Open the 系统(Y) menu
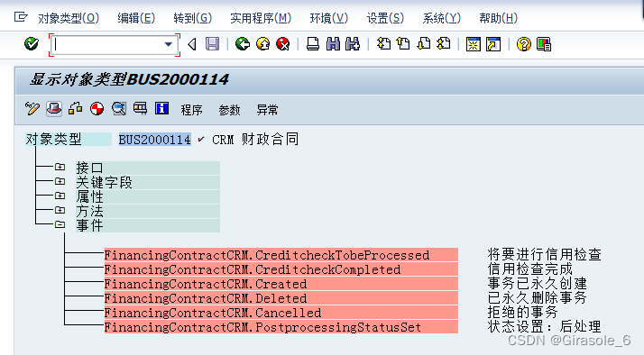 pyautogui.click(x=442, y=18)
